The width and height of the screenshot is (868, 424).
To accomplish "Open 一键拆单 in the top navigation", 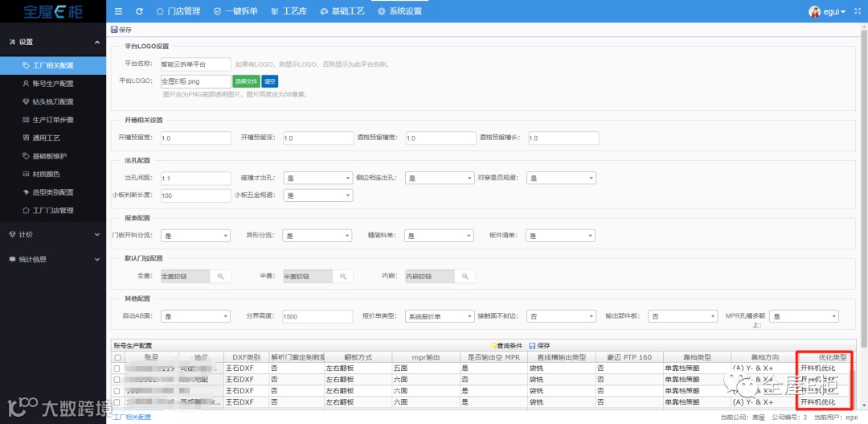I will tap(235, 11).
